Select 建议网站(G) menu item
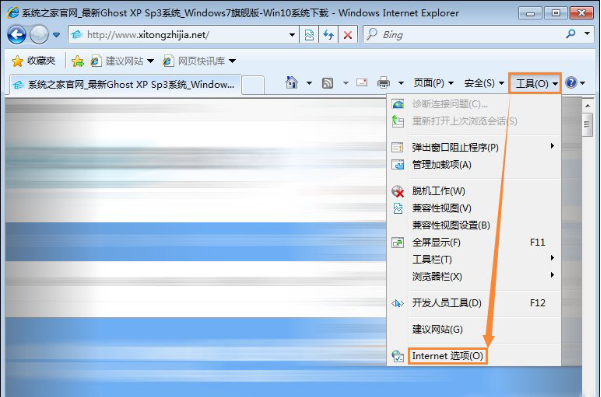The image size is (601, 397). point(474,329)
